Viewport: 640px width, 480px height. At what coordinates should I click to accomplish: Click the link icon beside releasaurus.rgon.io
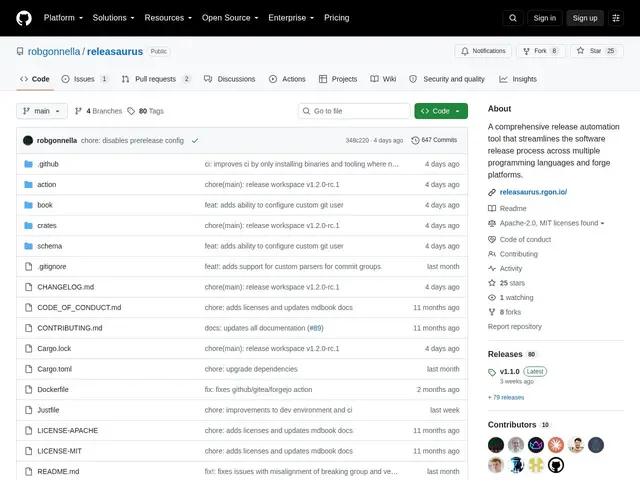(492, 192)
